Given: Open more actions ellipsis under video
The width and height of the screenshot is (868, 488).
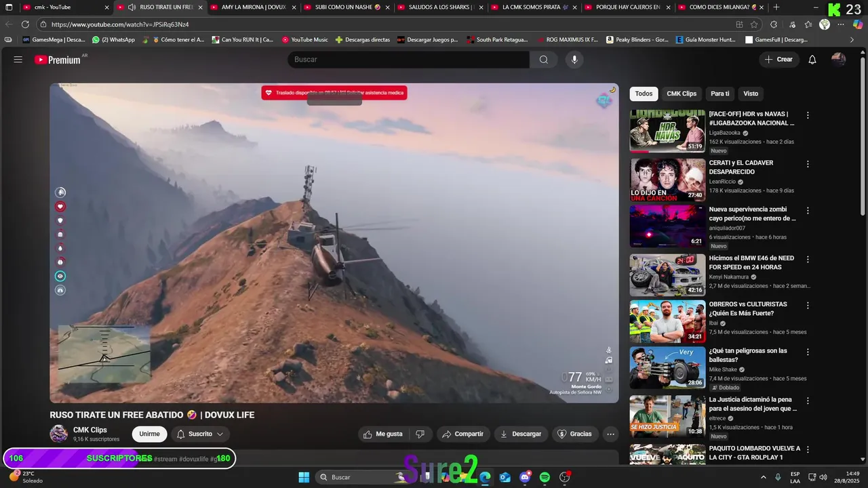Looking at the screenshot, I should pos(610,434).
